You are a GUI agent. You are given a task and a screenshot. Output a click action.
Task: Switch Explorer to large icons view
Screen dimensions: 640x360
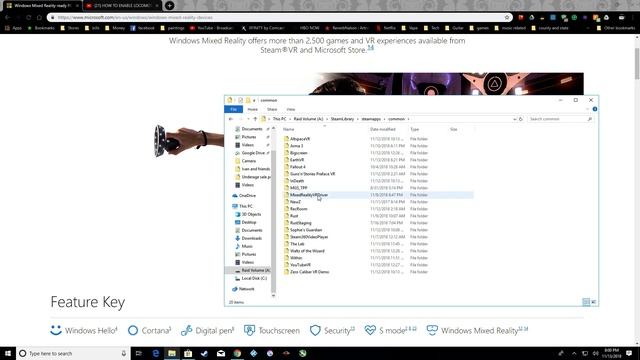593,302
